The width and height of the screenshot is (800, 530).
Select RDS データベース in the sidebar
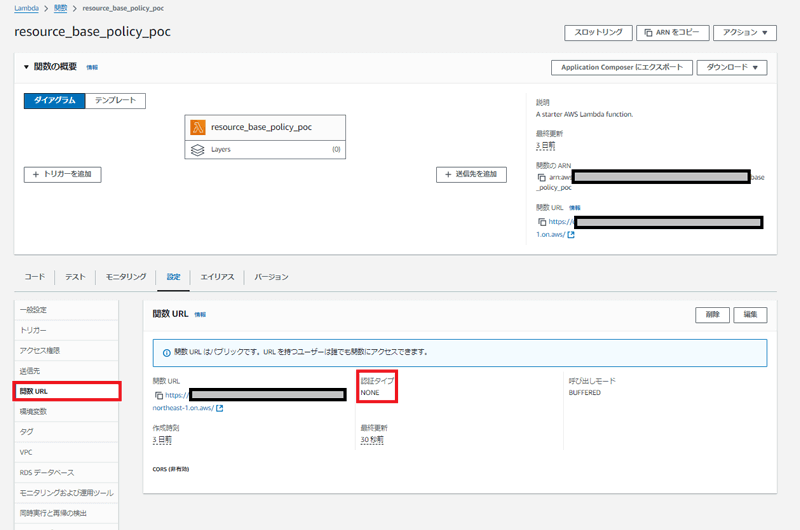tap(66, 473)
